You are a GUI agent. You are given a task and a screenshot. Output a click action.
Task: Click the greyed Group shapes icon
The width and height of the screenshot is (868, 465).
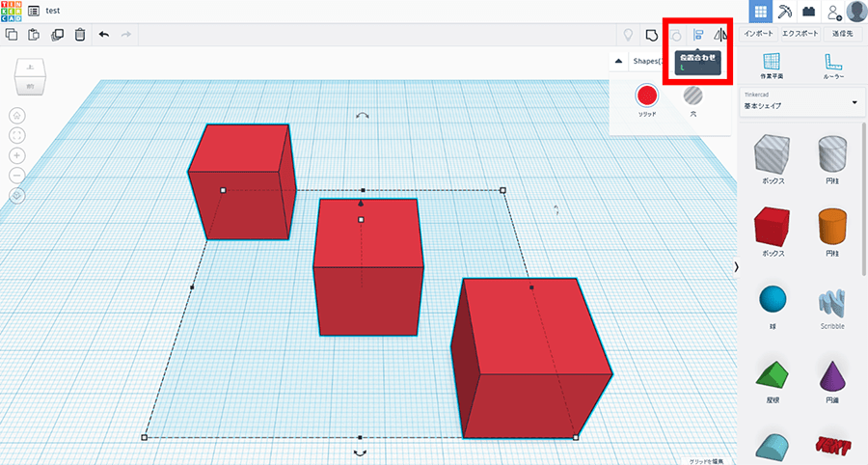tap(676, 36)
